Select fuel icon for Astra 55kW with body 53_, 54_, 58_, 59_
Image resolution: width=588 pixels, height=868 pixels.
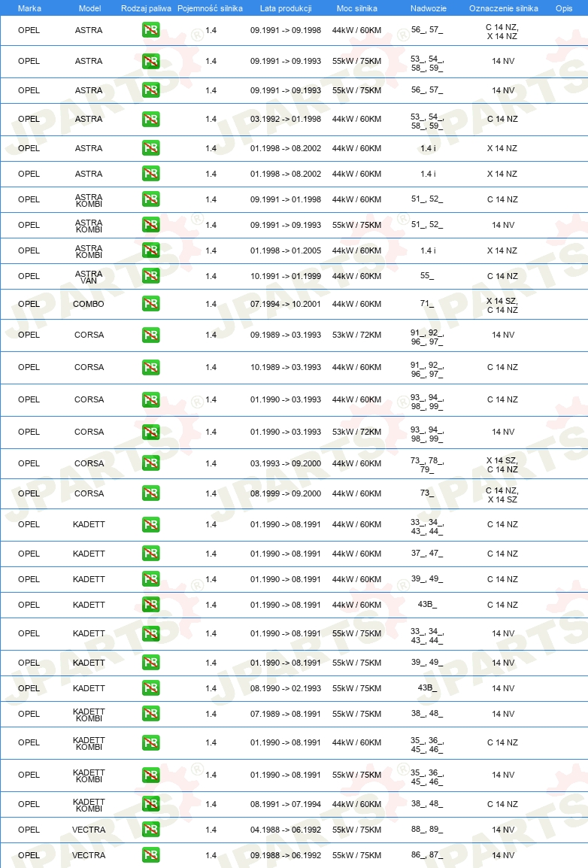coord(150,61)
